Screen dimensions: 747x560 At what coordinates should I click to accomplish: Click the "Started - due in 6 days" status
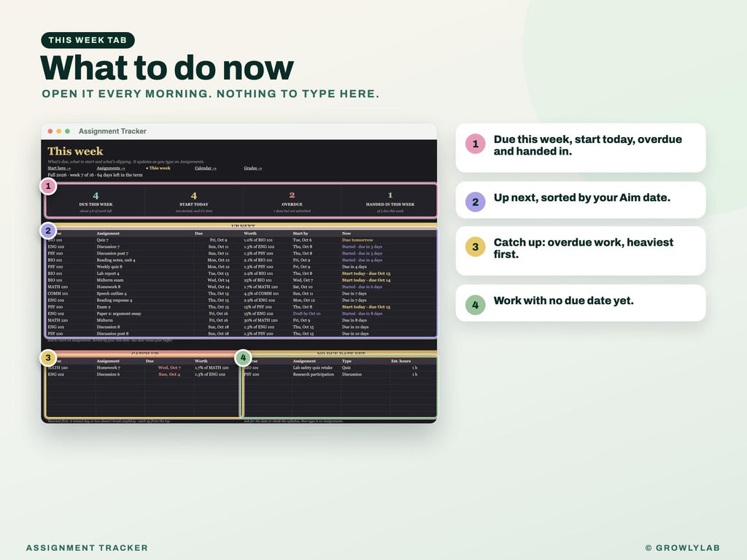coord(362,287)
